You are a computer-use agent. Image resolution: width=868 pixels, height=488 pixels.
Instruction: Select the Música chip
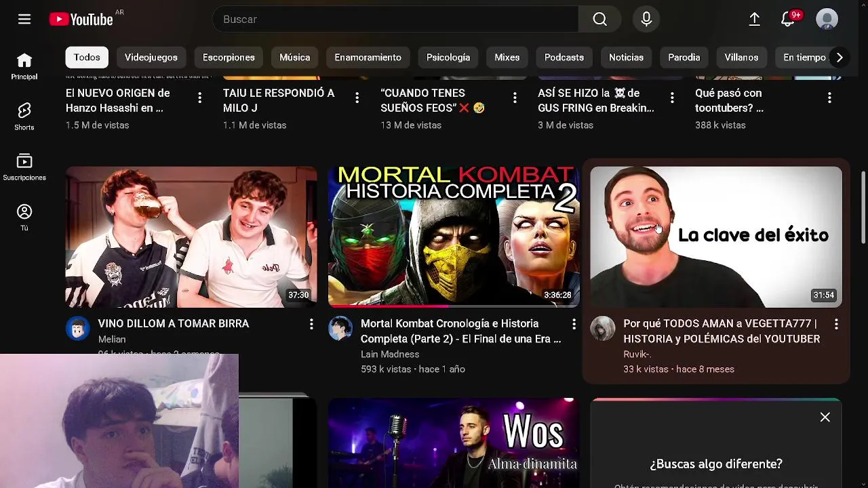295,58
